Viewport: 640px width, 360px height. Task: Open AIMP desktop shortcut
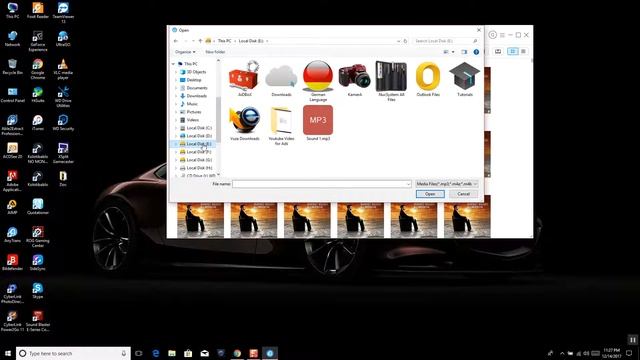click(12, 207)
